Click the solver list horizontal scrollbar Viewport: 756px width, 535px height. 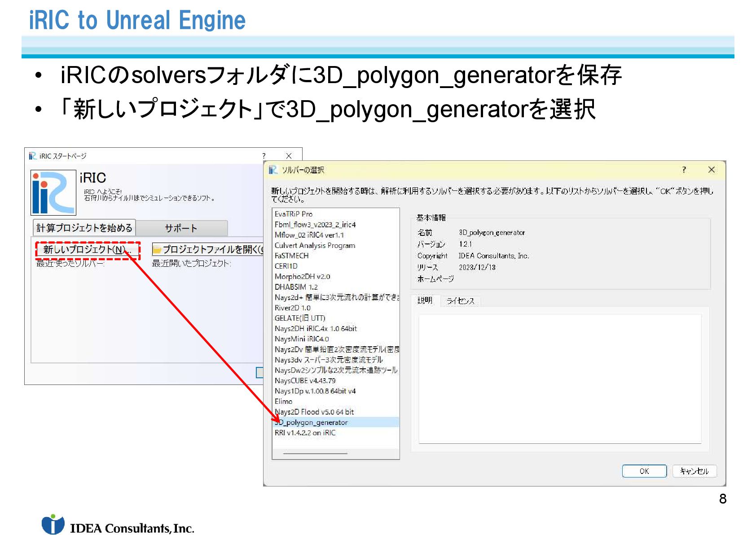315,454
